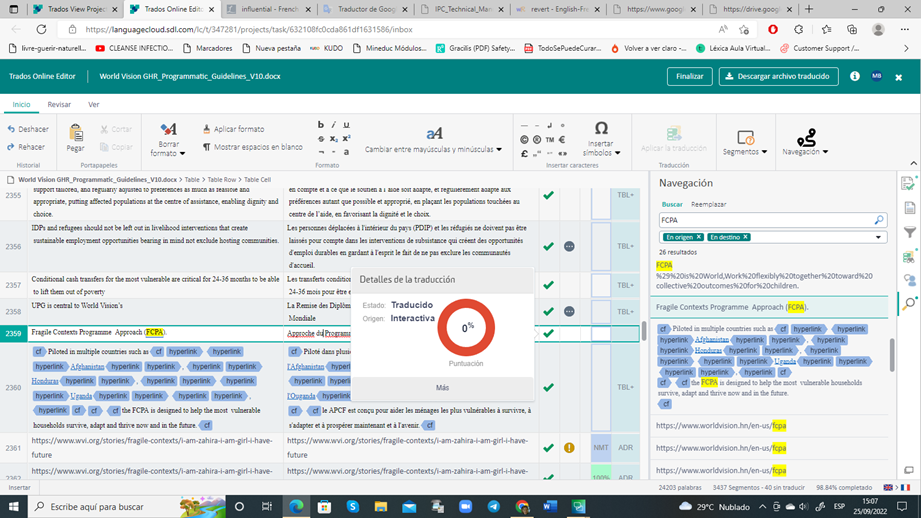Viewport: 921px width, 518px height.
Task: Redo with the Rehacer button
Action: [x=26, y=147]
